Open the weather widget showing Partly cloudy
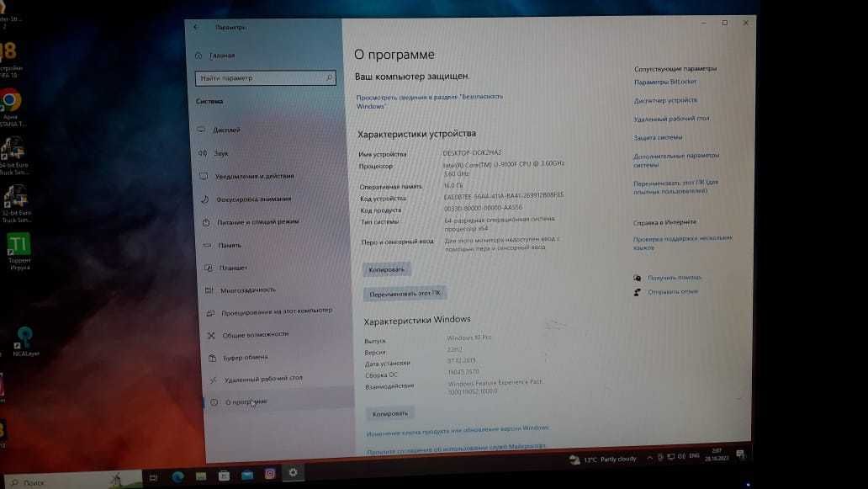 (603, 459)
